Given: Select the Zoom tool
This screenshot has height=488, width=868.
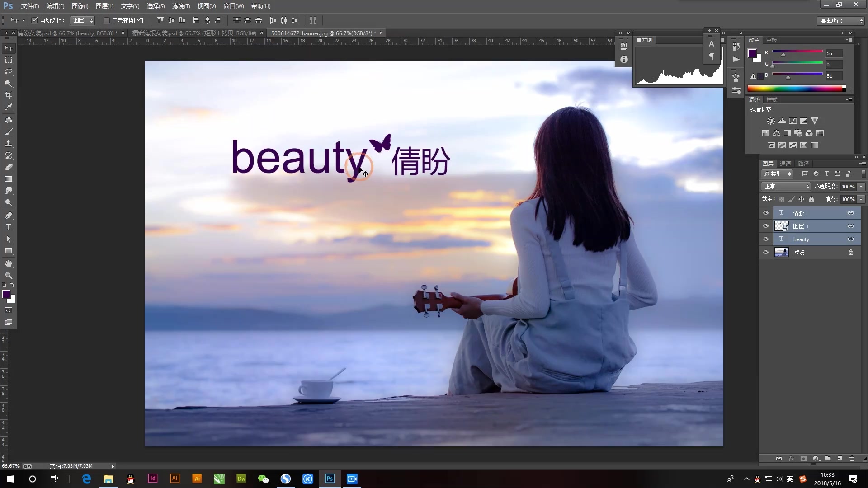Looking at the screenshot, I should pos(9,276).
